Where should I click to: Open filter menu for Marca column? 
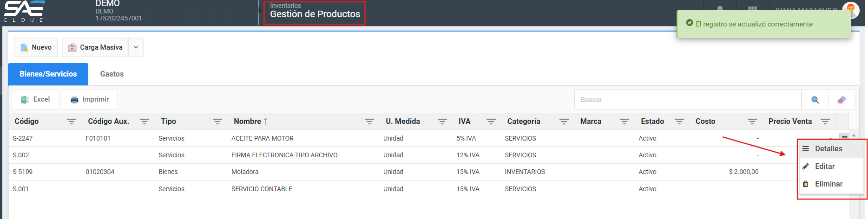(x=624, y=122)
